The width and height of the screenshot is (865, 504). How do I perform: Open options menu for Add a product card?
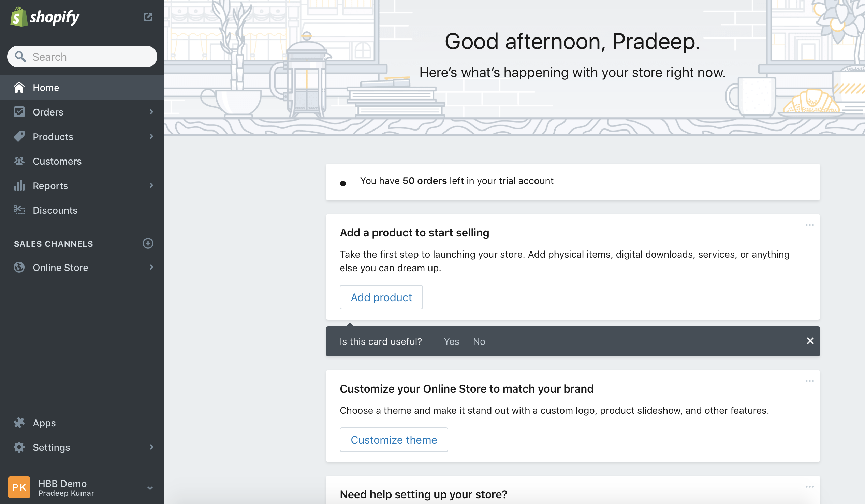point(809,225)
